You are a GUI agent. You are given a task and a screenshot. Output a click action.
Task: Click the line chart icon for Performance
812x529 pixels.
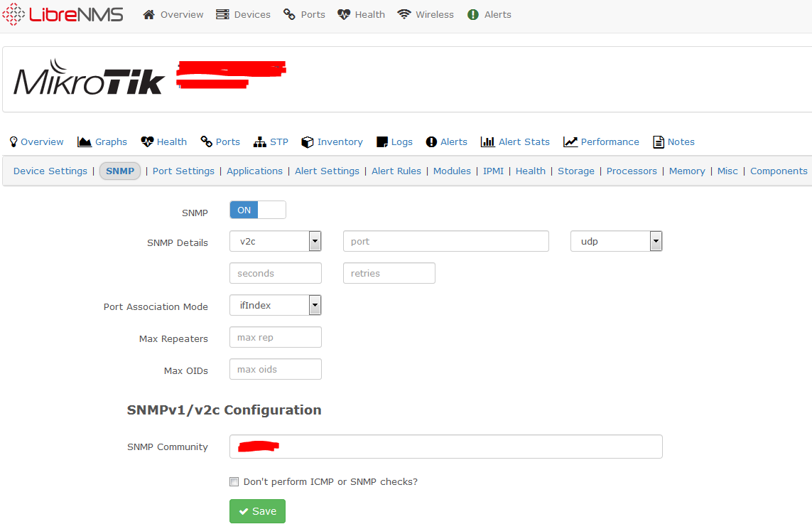click(x=570, y=142)
